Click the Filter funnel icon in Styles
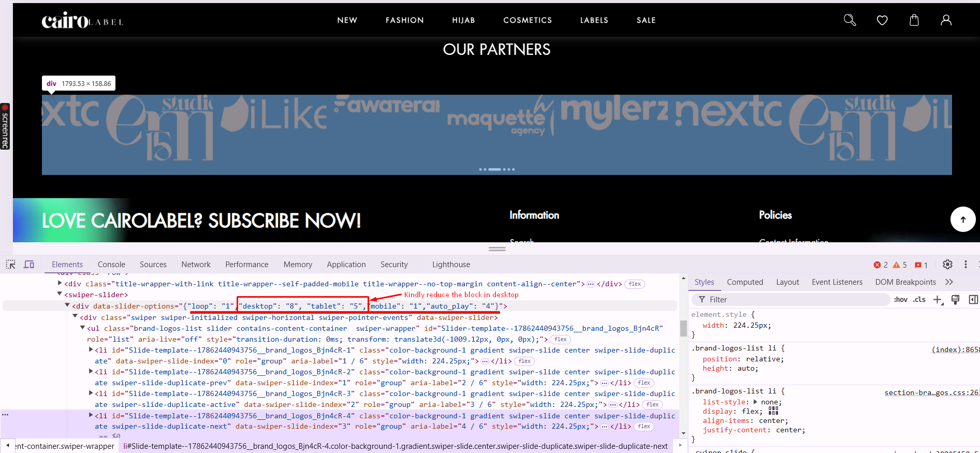 702,299
